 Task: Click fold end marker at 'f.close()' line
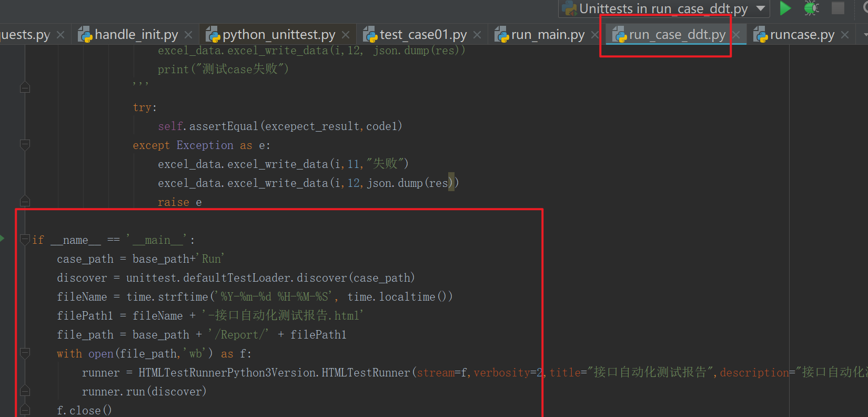(x=25, y=410)
